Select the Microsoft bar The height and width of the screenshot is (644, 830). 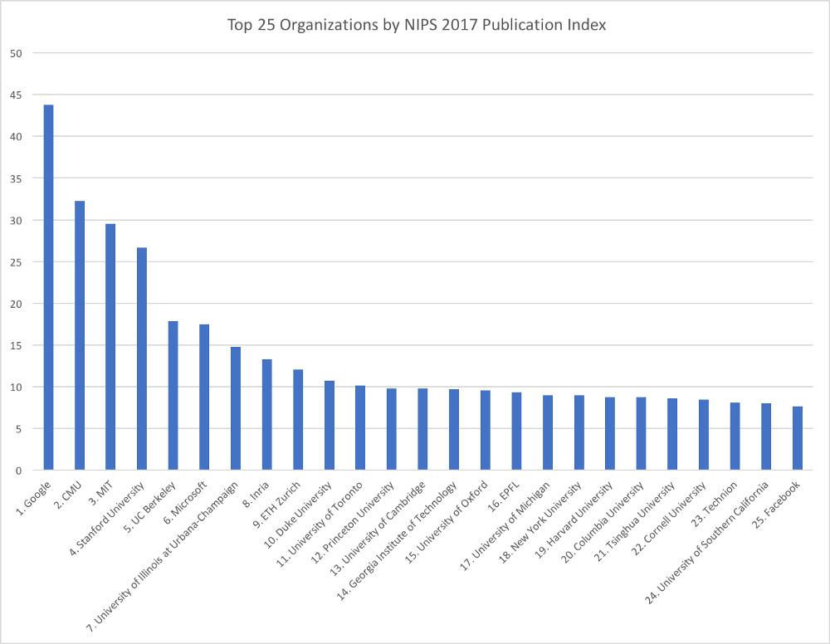[204, 397]
